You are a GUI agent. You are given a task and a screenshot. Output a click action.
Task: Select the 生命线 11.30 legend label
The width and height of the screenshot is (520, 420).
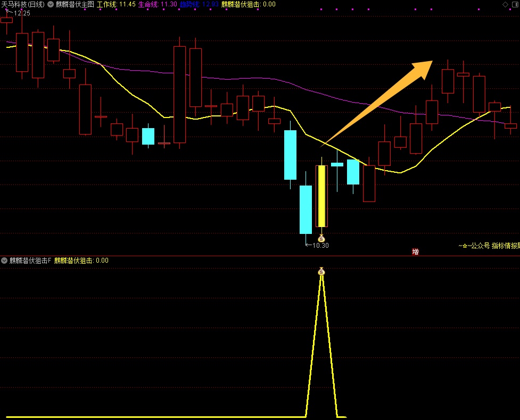pyautogui.click(x=158, y=4)
